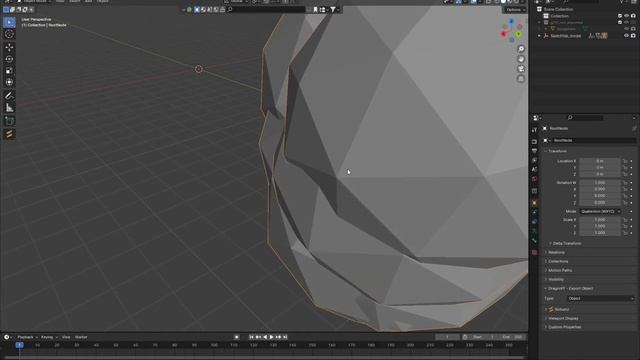Select the Annotate pencil tool
The width and height of the screenshot is (640, 360).
point(9,96)
